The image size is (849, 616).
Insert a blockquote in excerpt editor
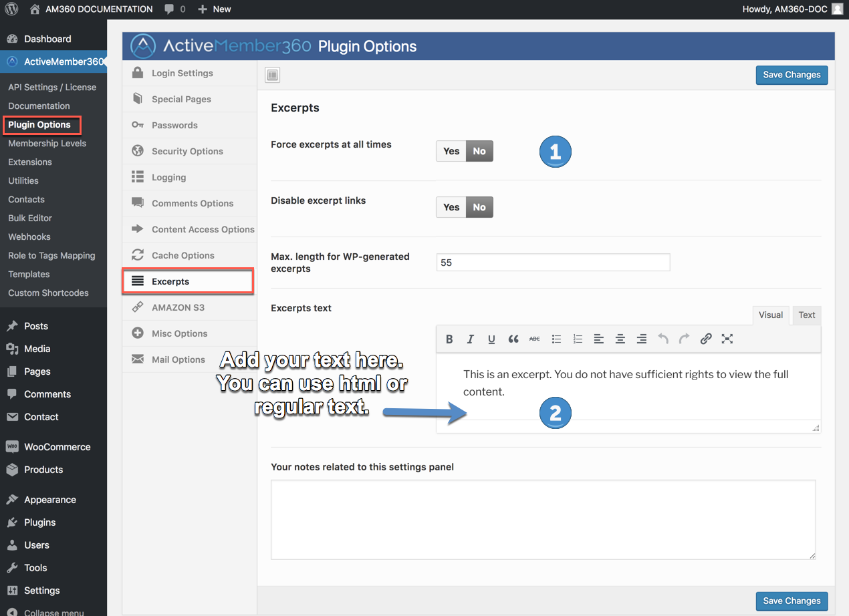point(513,339)
